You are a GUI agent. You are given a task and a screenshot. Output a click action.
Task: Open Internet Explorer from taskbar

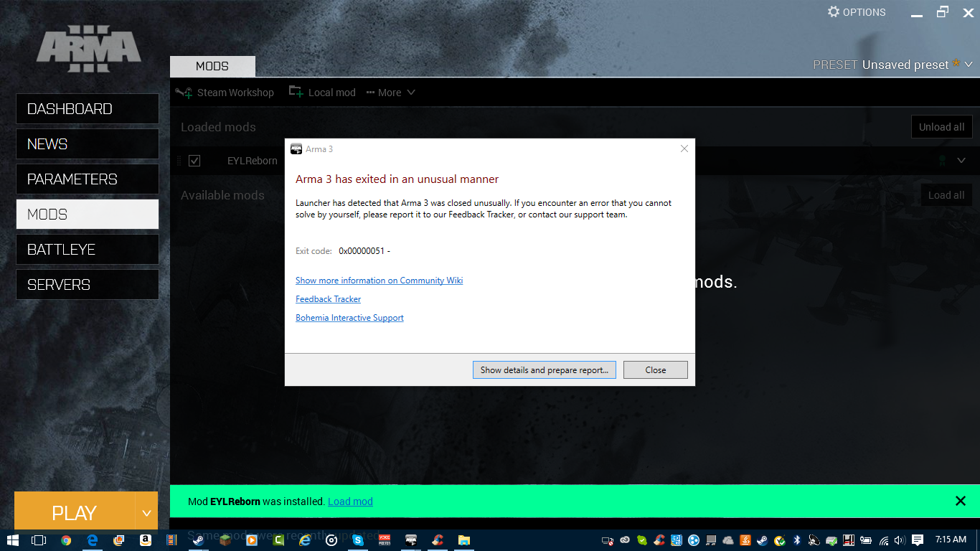305,540
